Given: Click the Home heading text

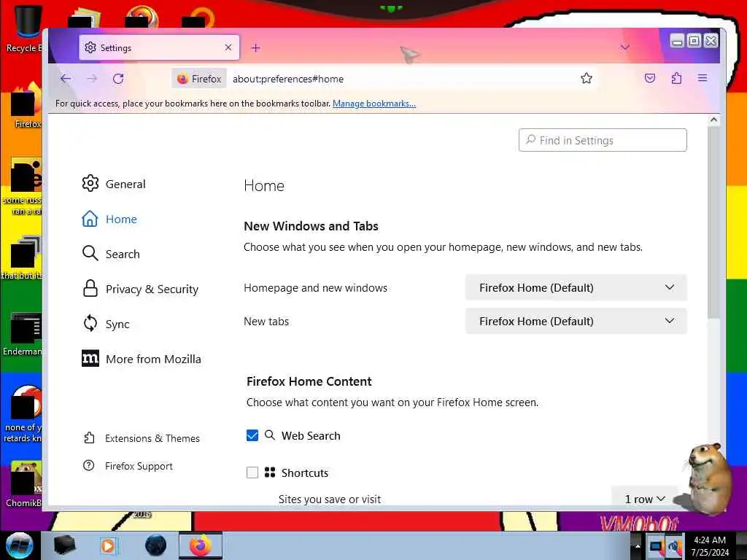Looking at the screenshot, I should click(264, 185).
